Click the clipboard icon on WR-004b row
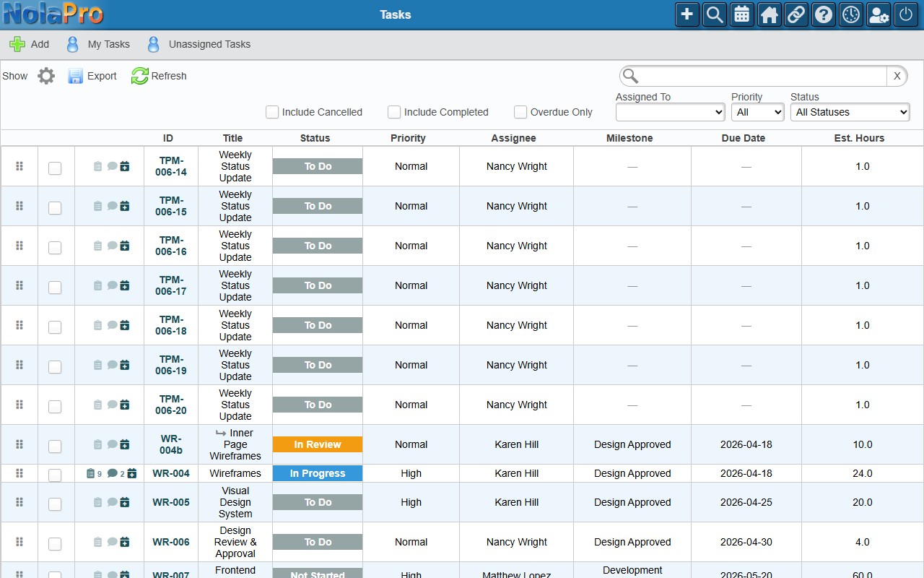 98,444
